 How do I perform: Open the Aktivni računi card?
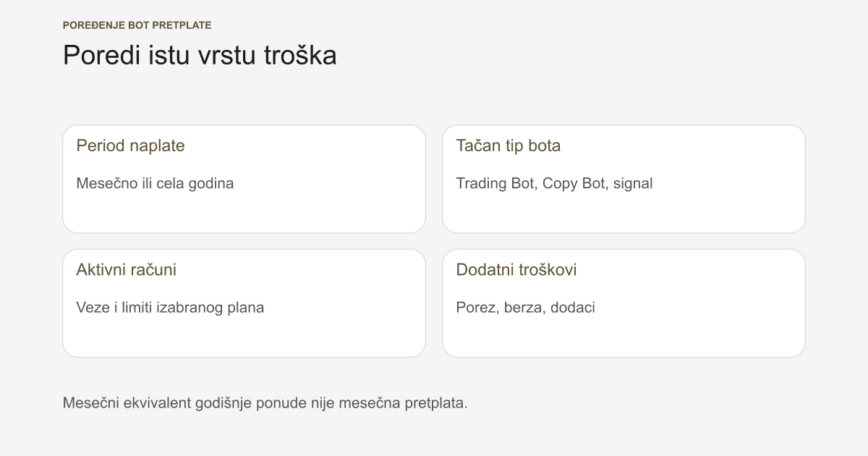point(244,303)
